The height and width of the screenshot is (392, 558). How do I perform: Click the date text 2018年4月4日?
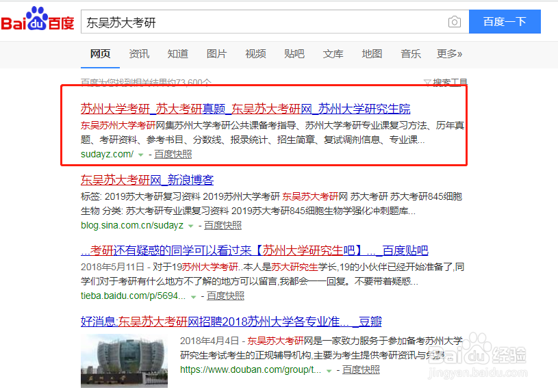[210, 341]
